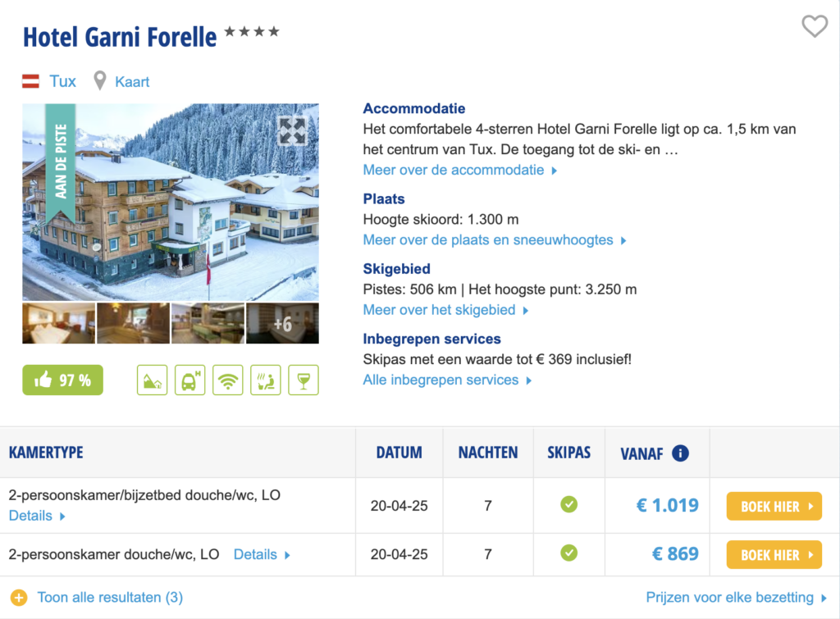Click Boek Hier for the €869 room
This screenshot has height=619, width=840.
pos(774,555)
